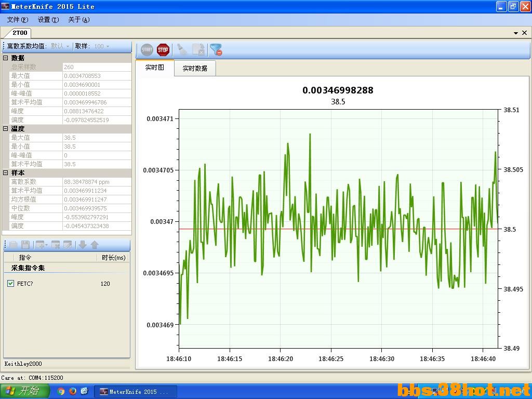The width and height of the screenshot is (532, 399).
Task: Collapse the 温度 section
Action: point(5,129)
